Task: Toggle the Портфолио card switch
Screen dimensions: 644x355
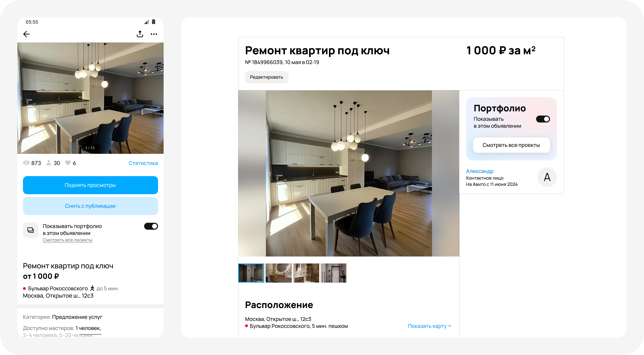Action: pos(543,119)
